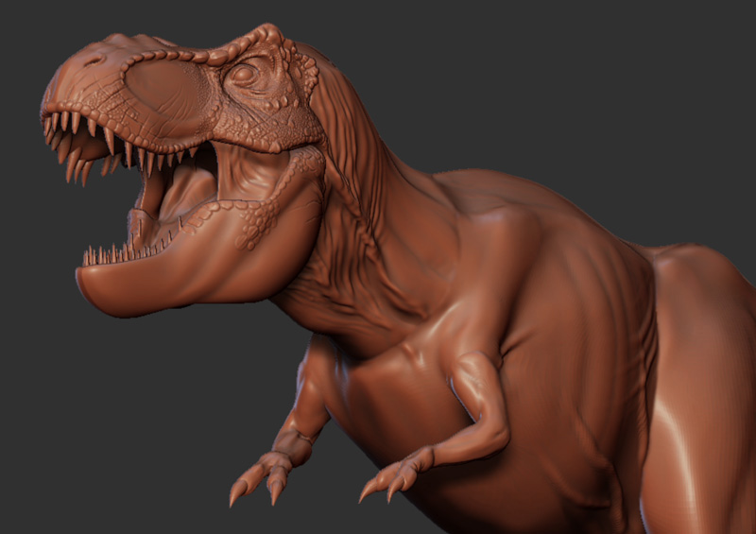Click the T-Rex model's nostril

click(94, 61)
